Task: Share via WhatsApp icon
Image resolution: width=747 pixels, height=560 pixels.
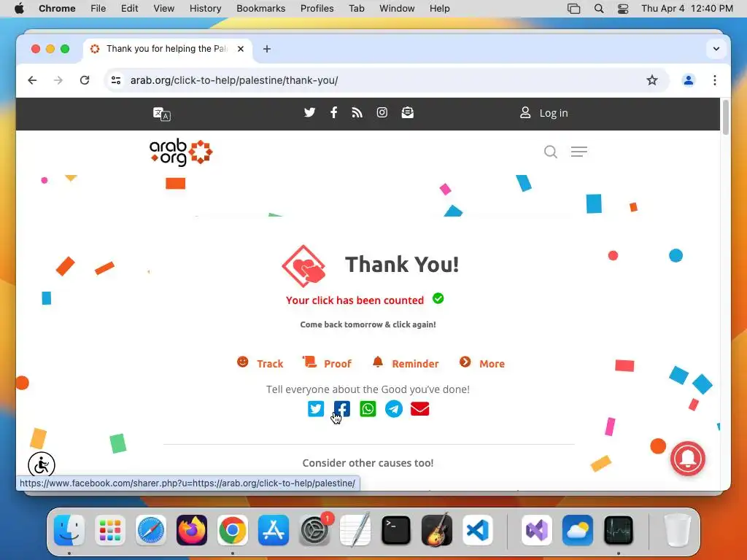Action: click(x=368, y=408)
